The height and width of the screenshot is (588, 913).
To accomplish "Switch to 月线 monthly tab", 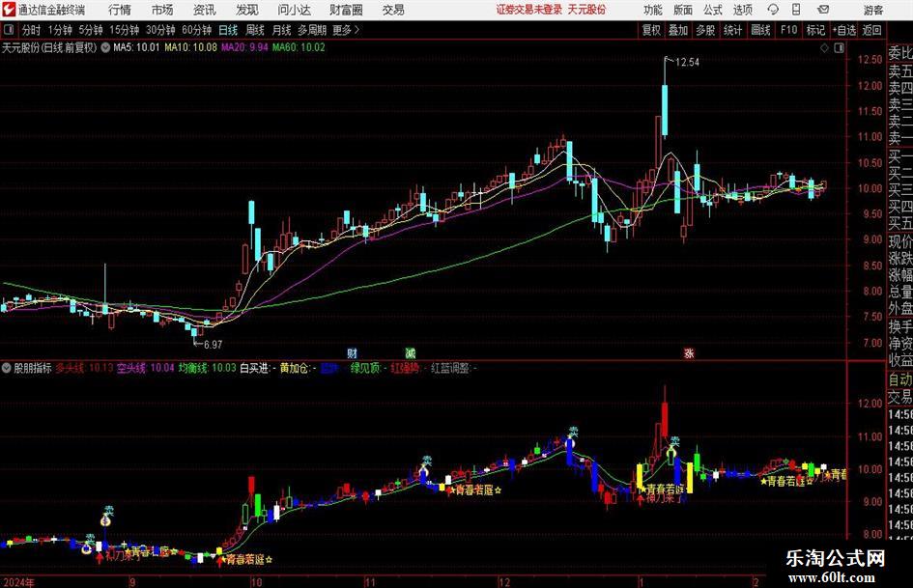I will 281,30.
